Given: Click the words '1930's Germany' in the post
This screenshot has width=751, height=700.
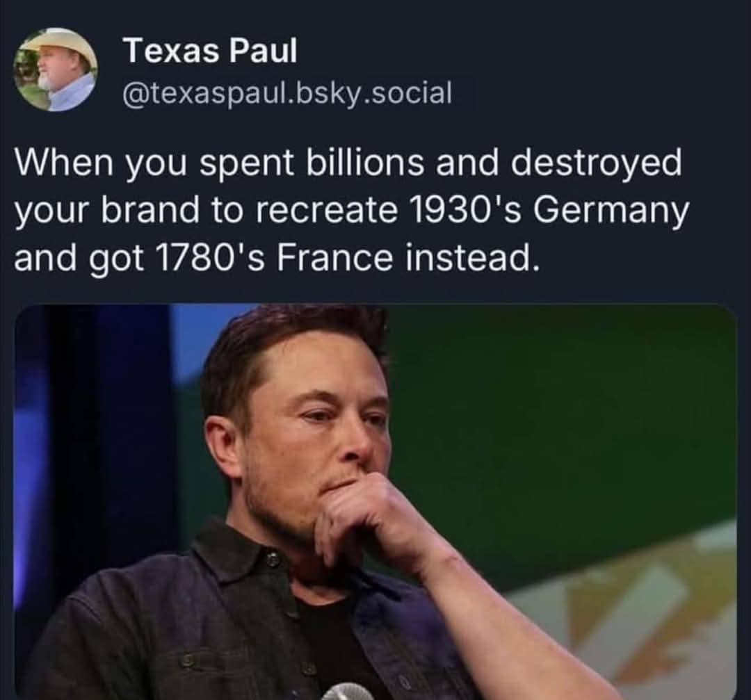Looking at the screenshot, I should (x=549, y=210).
